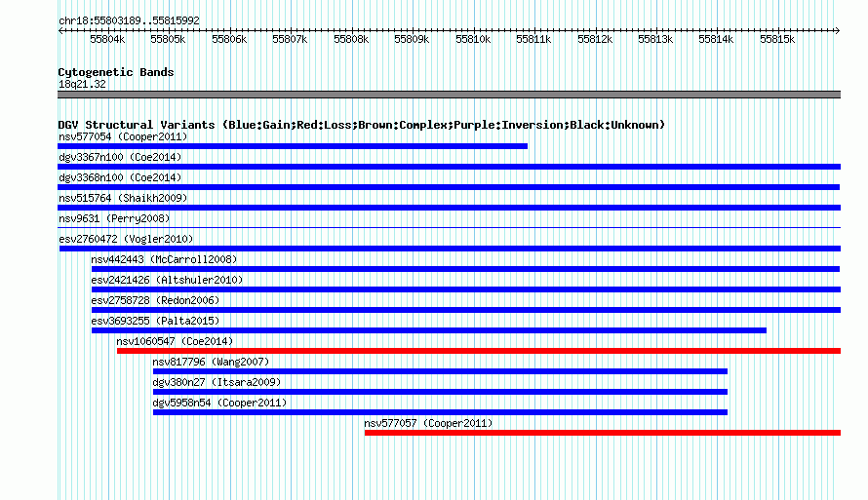868x500 pixels.
Task: Click the 55810k ruler position
Action: [x=473, y=39]
